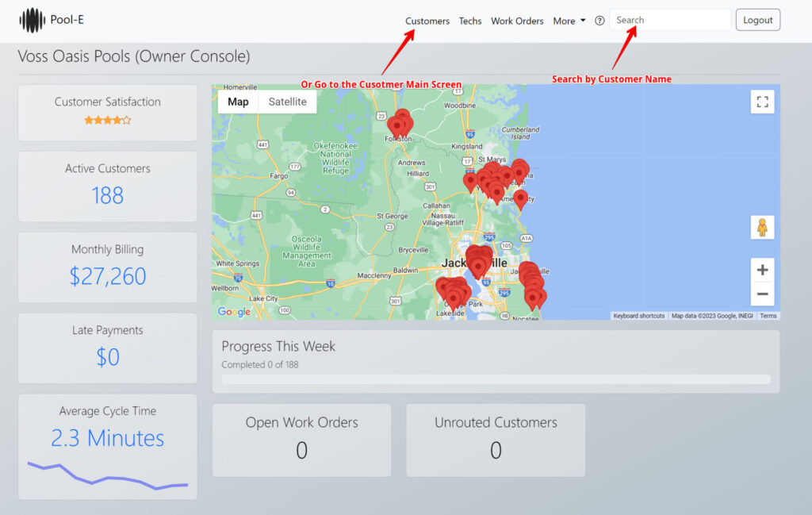Click the Monthly Billing label
The height and width of the screenshot is (515, 812).
coord(108,249)
